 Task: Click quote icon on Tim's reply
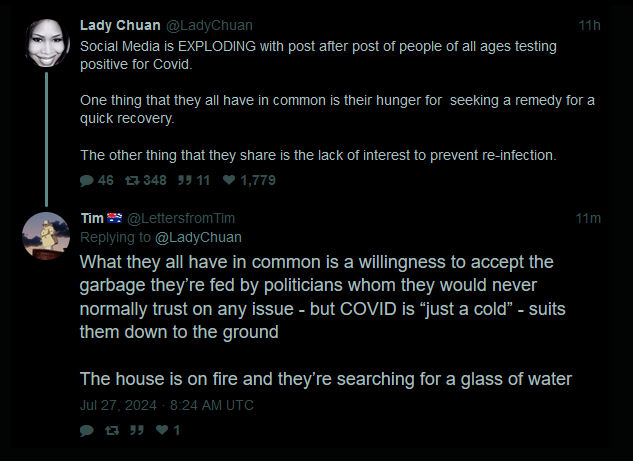tap(136, 430)
